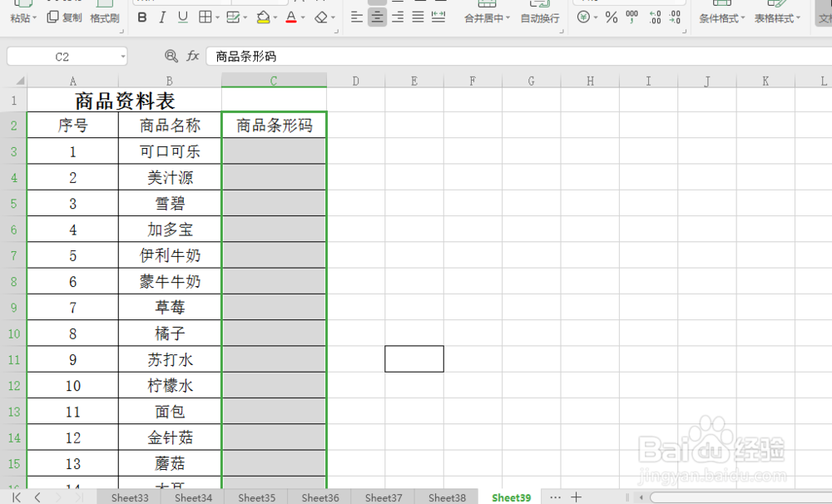
Task: Toggle italic formatting
Action: click(x=162, y=17)
